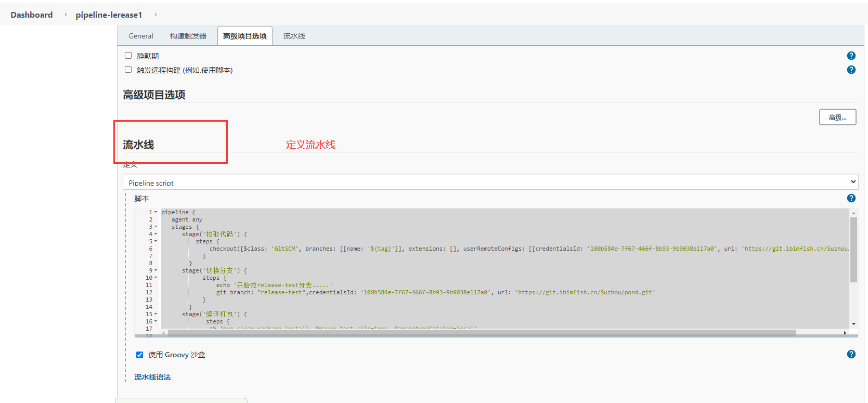868x403 pixels.
Task: Click the checkout GitSCM script line
Action: point(529,249)
